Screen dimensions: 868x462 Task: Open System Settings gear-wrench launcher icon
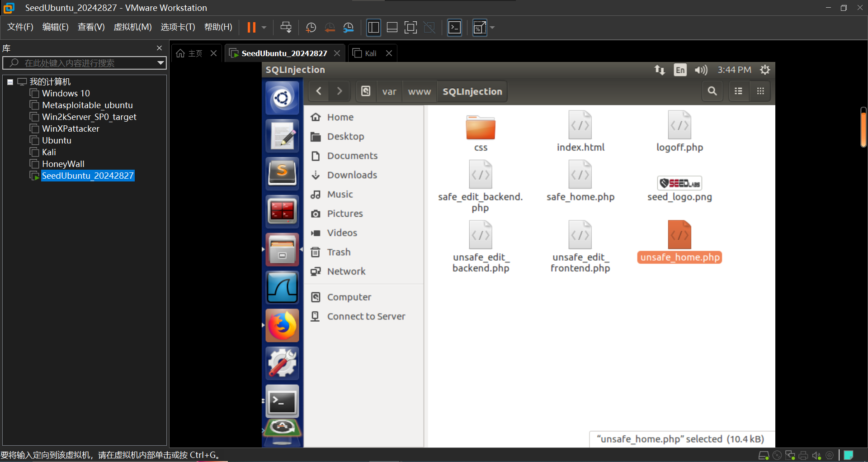coord(282,363)
